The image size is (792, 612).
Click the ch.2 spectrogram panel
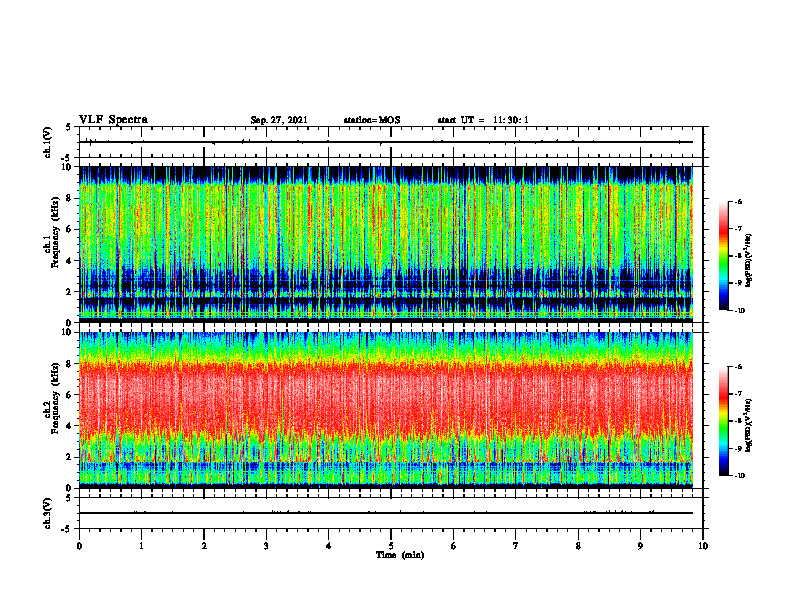(386, 410)
